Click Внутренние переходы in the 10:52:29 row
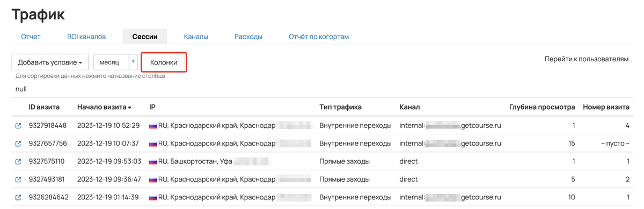Viewport: 644px width, 209px height. (355, 126)
